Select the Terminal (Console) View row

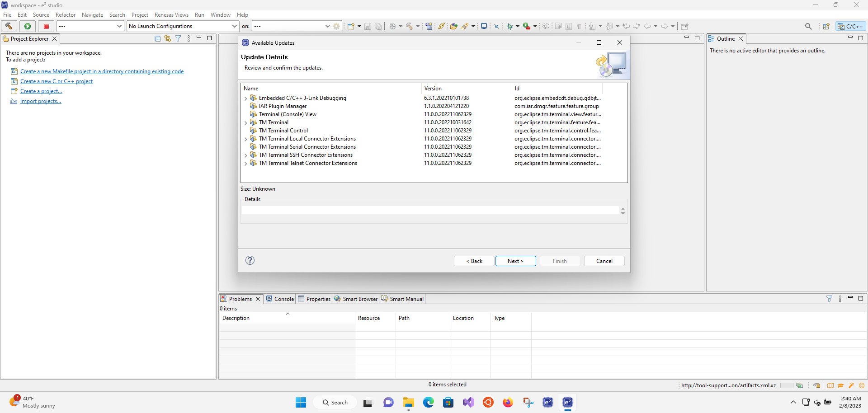click(x=434, y=114)
